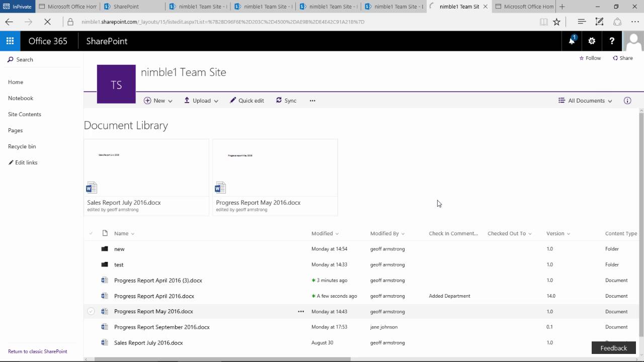Screen dimensions: 644x362
Task: Click Return to classic SharePoint link
Action: (x=37, y=351)
